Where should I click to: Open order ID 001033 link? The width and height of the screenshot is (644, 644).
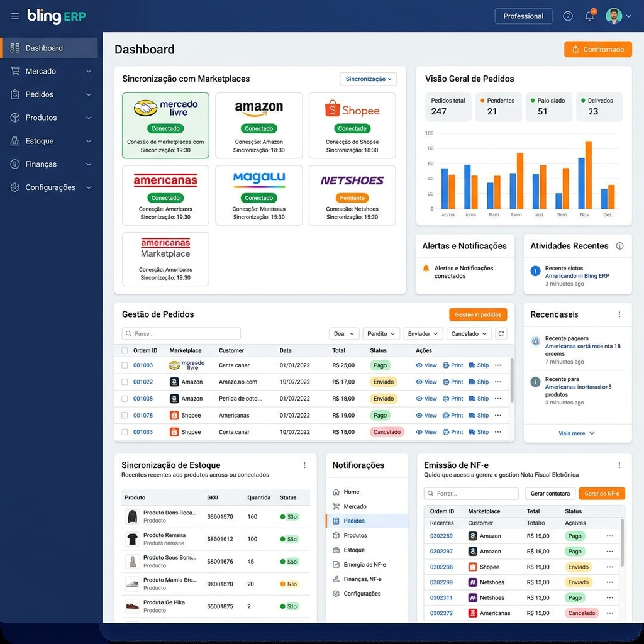coord(143,432)
